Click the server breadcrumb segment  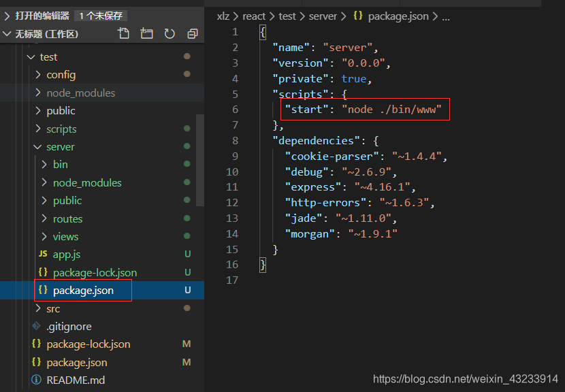pos(323,16)
